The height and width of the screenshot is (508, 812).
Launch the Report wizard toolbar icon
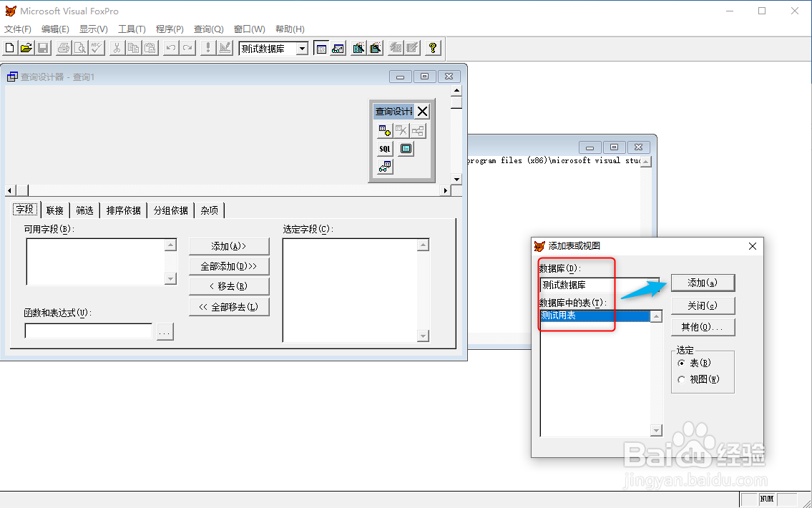376,48
